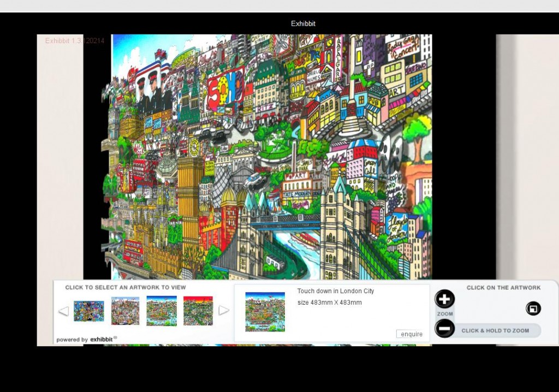Viewport: 559px width, 392px height.
Task: Select the red-sky artwork thumbnail
Action: click(x=198, y=311)
